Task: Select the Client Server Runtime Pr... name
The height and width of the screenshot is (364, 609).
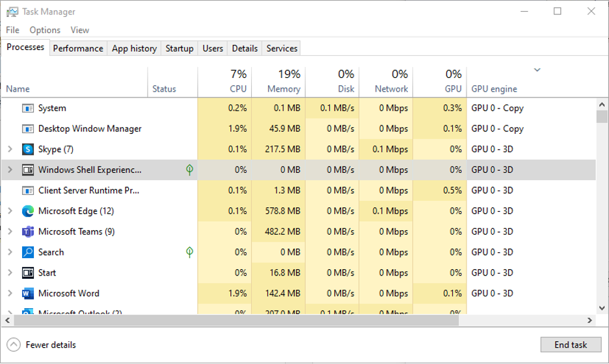Action: click(x=88, y=190)
